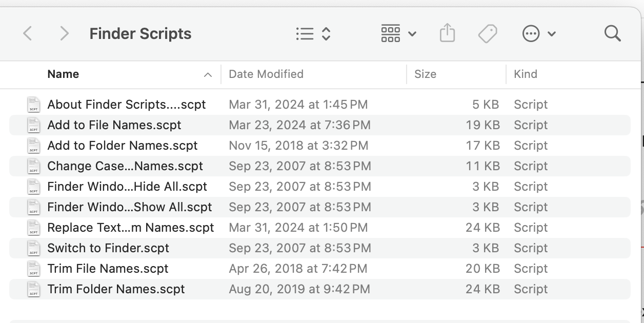644x323 pixels.
Task: Open the list view switcher dropdown
Action: tap(313, 34)
